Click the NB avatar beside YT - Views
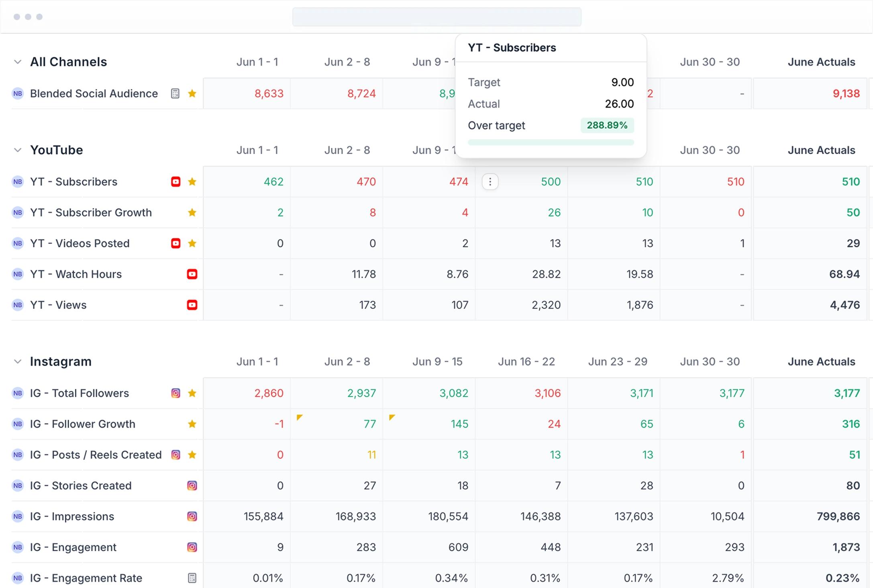The image size is (873, 588). coord(18,305)
